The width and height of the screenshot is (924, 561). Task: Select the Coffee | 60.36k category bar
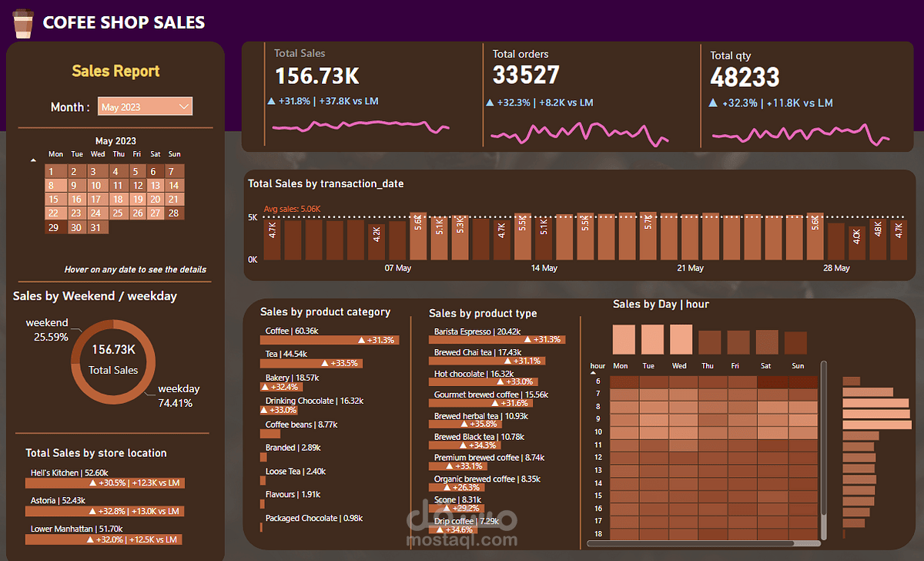[x=330, y=340]
